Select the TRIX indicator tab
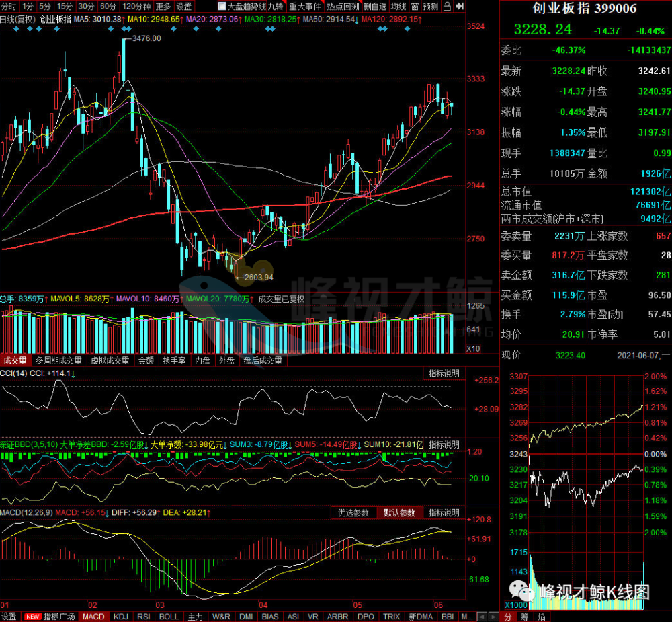The image size is (672, 622). point(391,617)
